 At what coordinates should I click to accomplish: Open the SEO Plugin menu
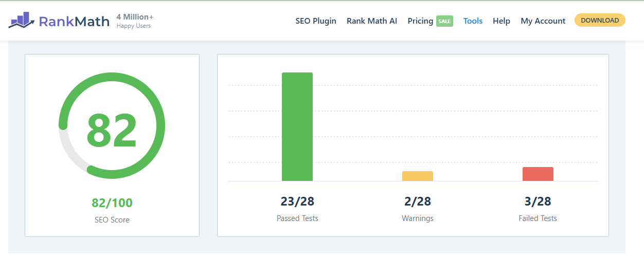tap(316, 21)
